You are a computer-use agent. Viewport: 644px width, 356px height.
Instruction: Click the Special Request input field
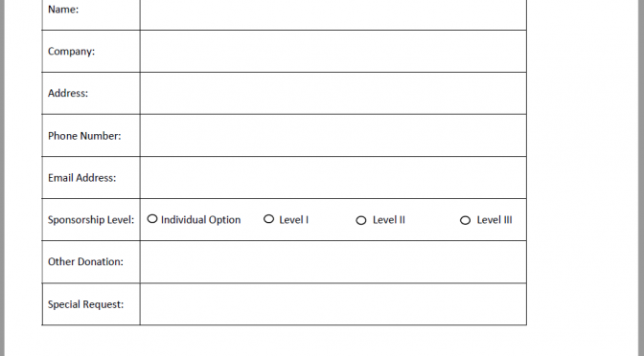point(333,304)
